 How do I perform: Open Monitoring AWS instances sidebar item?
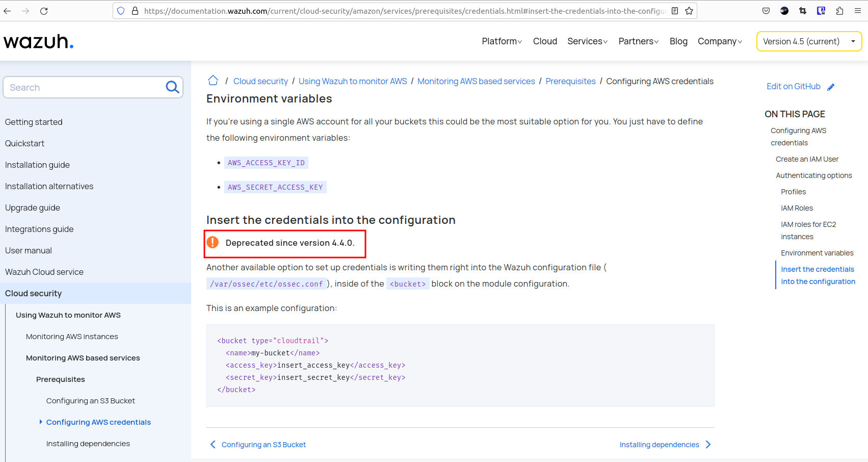click(72, 337)
